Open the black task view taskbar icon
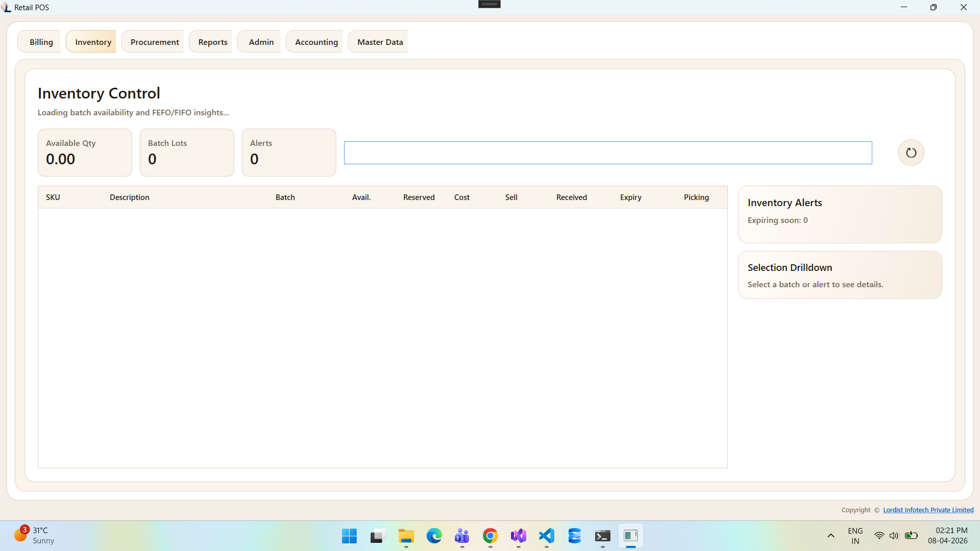Image resolution: width=980 pixels, height=551 pixels. 377,536
